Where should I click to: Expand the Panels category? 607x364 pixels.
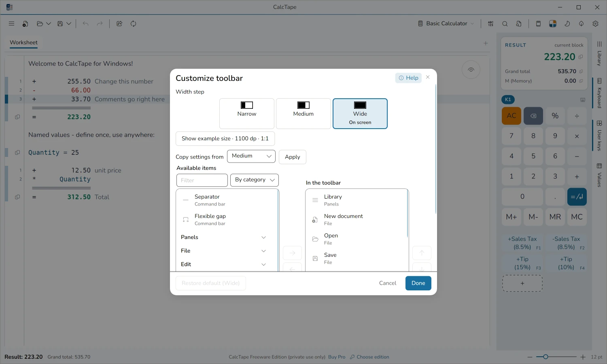[x=224, y=237]
